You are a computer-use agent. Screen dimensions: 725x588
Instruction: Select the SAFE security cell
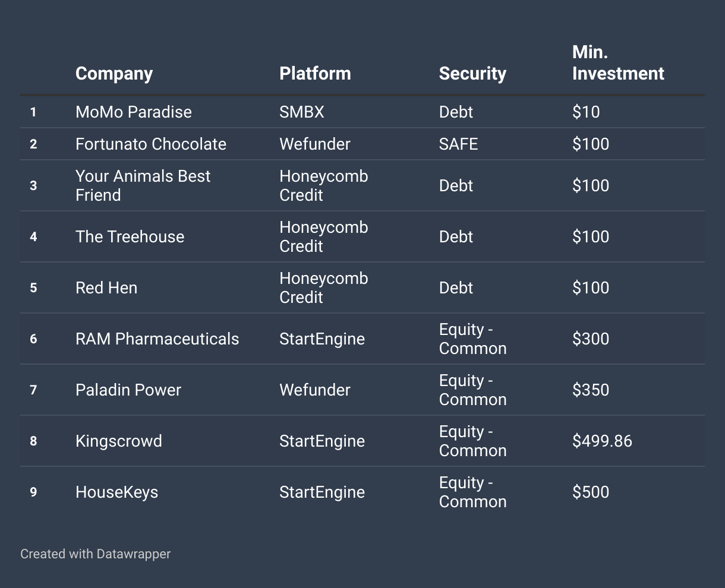(x=459, y=144)
